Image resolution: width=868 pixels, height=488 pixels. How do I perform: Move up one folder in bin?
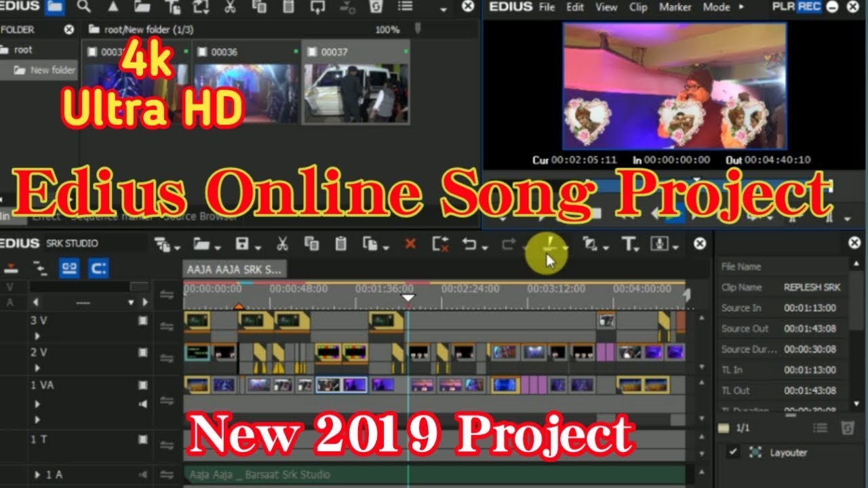coord(113,7)
